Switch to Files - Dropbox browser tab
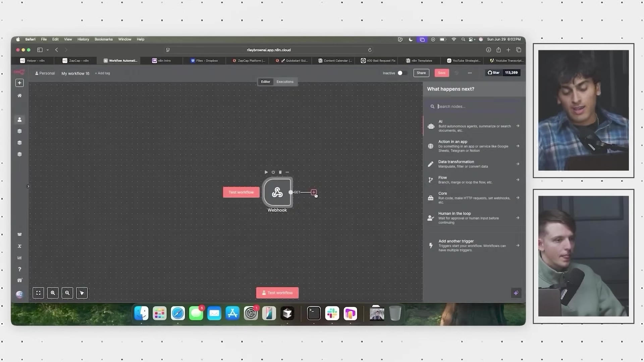The image size is (644, 362). click(x=204, y=61)
